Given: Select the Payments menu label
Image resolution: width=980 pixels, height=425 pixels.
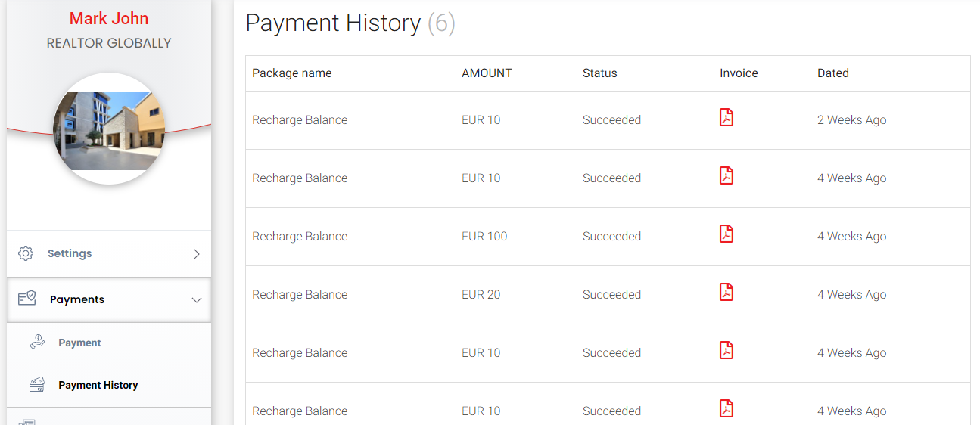Looking at the screenshot, I should [77, 299].
